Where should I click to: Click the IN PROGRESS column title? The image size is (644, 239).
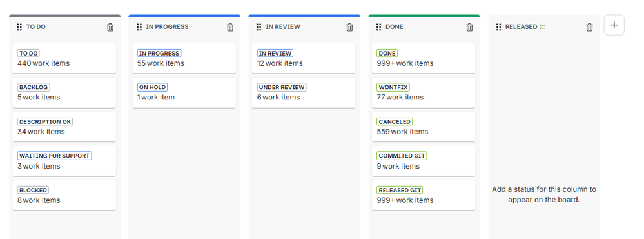(x=167, y=26)
